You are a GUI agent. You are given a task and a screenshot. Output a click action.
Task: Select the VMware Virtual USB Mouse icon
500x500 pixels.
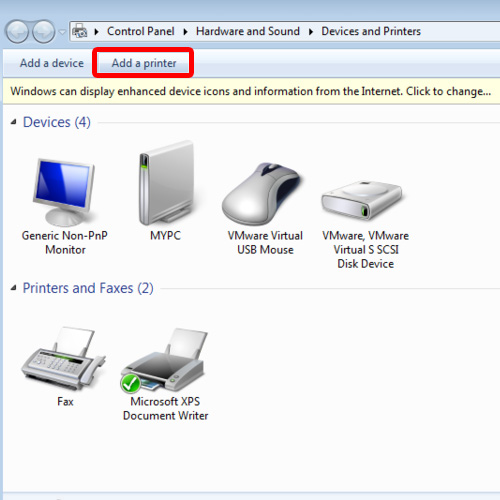click(262, 194)
